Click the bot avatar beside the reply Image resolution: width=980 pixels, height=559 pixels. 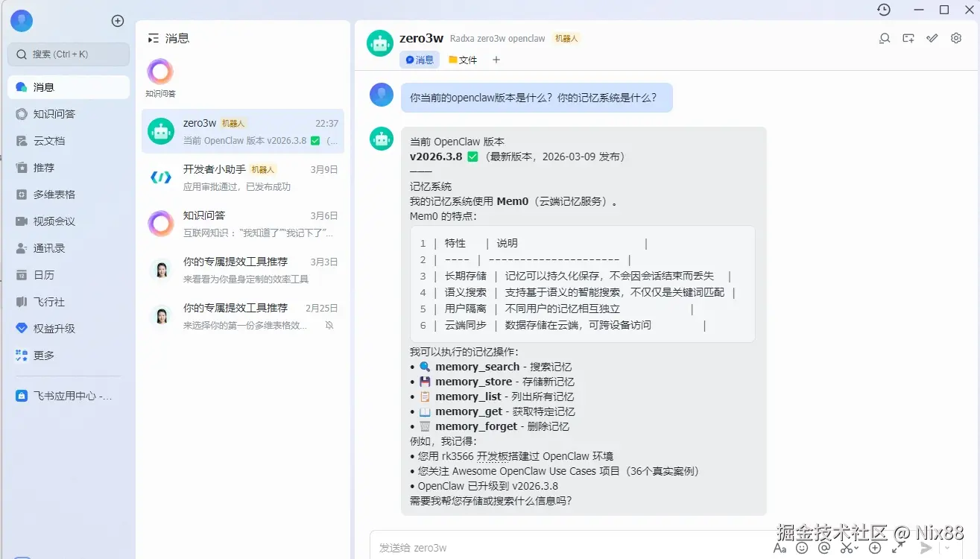pos(382,139)
